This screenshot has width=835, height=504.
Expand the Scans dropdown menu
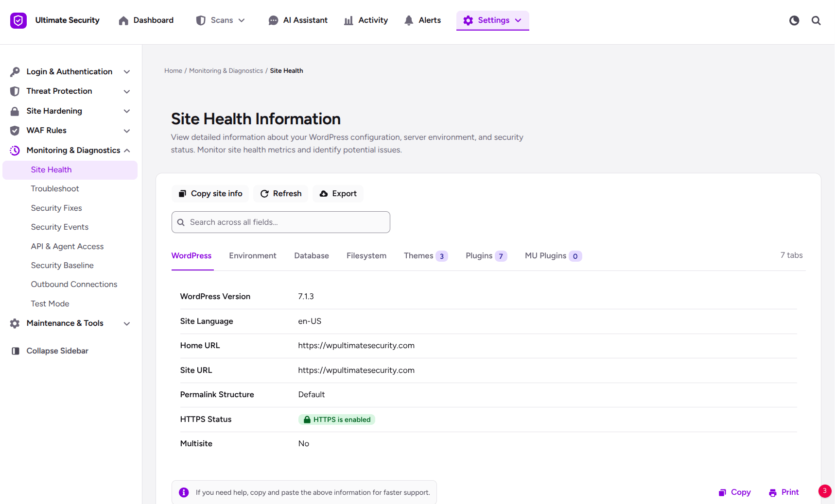pyautogui.click(x=221, y=20)
